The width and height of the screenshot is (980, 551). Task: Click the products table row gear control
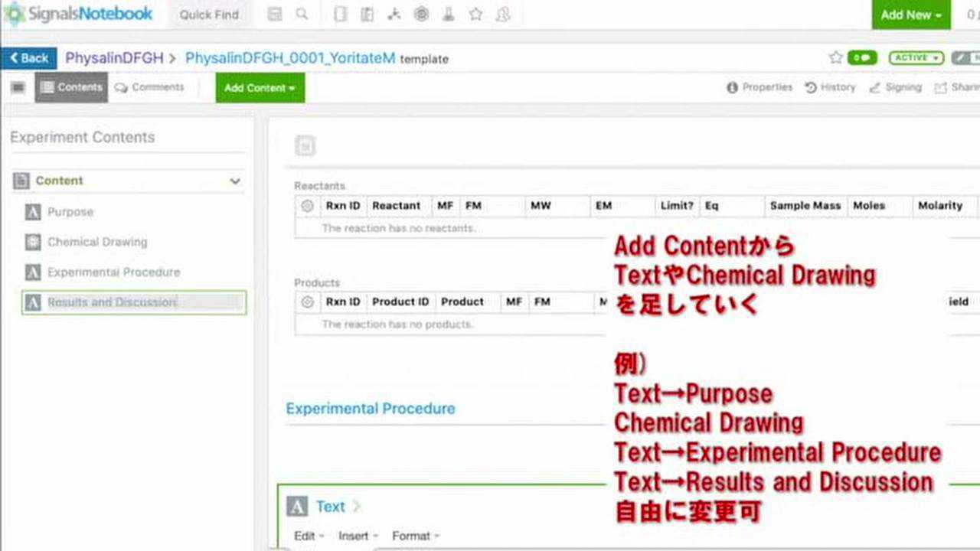tap(307, 302)
